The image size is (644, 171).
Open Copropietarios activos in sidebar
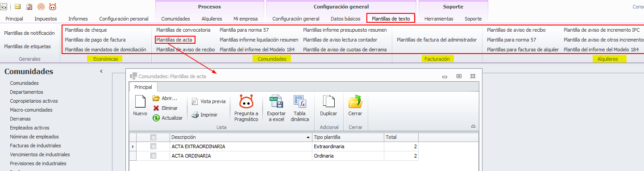[x=34, y=101]
